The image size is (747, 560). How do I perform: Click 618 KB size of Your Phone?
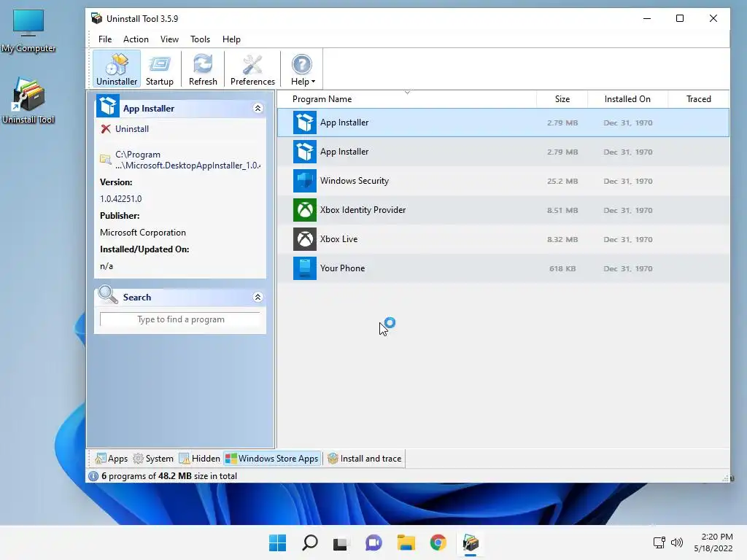click(x=562, y=268)
